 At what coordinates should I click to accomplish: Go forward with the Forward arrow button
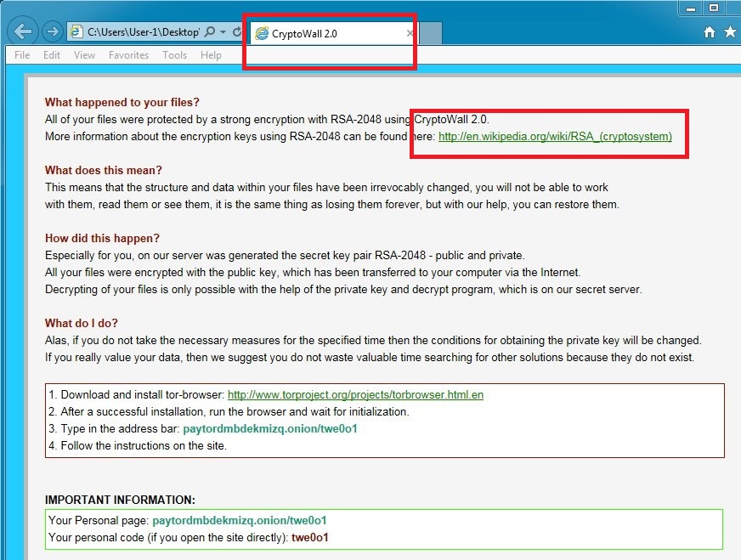(x=53, y=31)
